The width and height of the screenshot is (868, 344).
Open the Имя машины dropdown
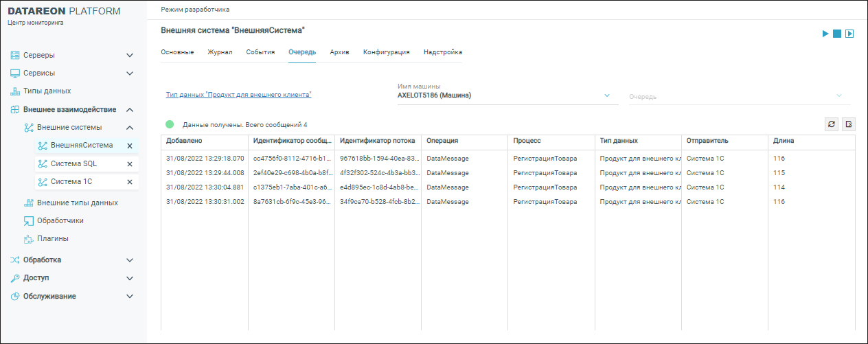coord(606,95)
